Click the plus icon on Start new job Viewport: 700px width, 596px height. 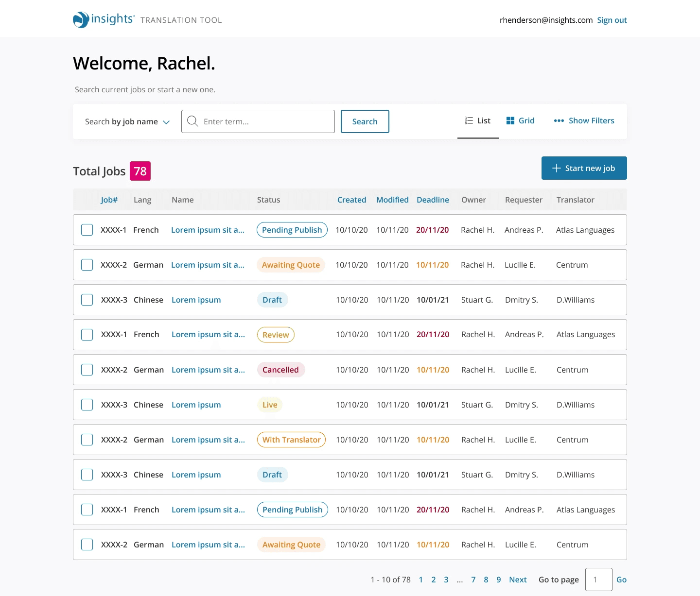tap(557, 168)
